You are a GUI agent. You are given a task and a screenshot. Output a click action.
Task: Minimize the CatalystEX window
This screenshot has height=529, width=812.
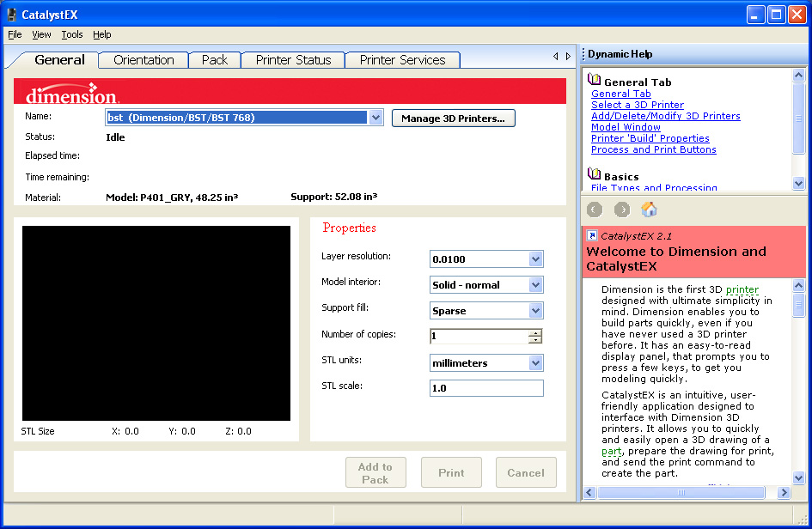coord(755,15)
